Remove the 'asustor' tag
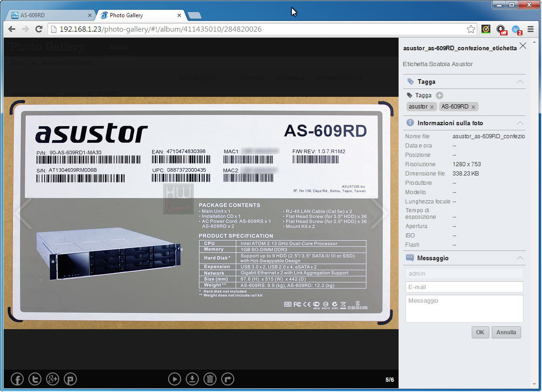This screenshot has height=392, width=542. [432, 107]
